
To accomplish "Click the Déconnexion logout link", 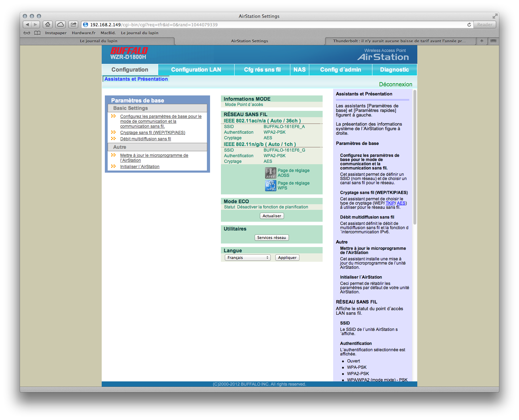I will (x=395, y=84).
